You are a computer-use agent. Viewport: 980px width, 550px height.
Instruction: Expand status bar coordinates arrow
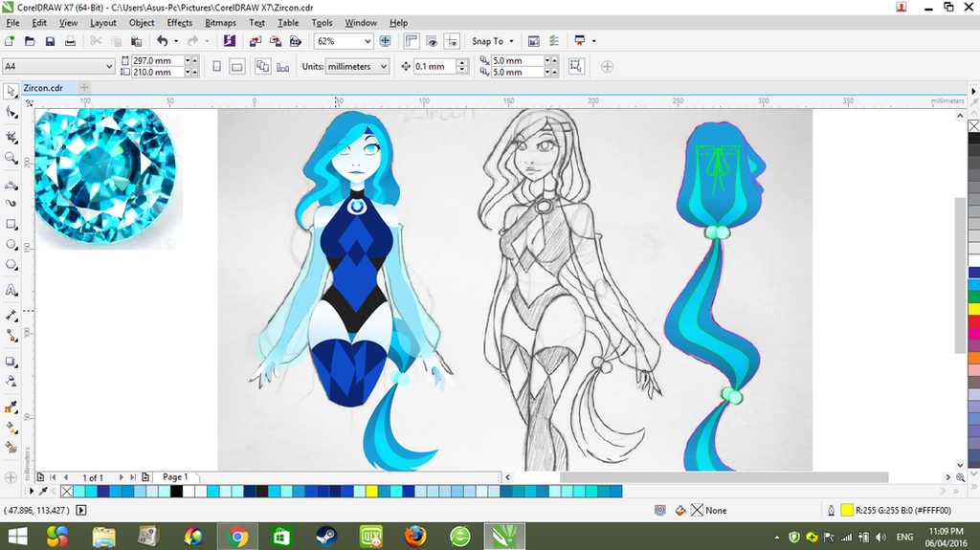[81, 510]
